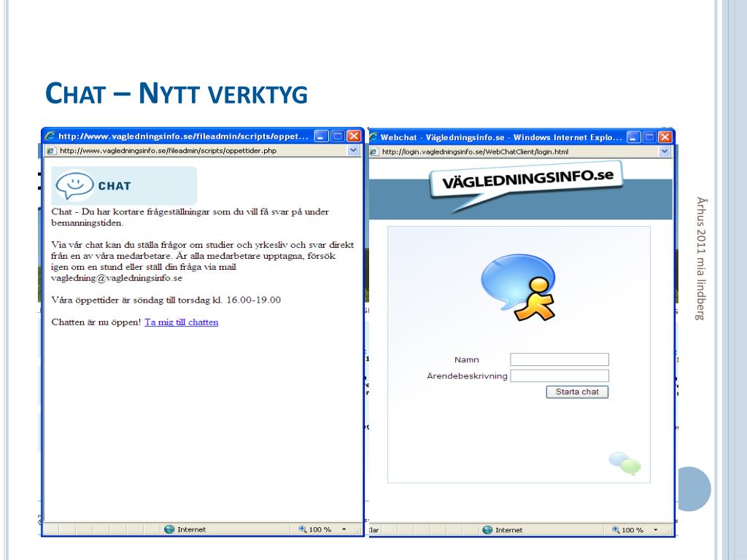Click the opening hours line '16.00-19.00'
This screenshot has width=747, height=560.
tap(166, 300)
